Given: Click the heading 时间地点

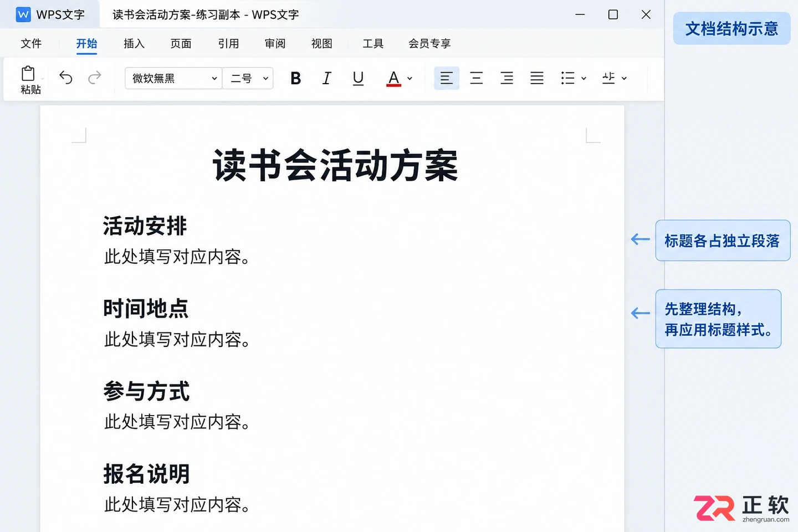Looking at the screenshot, I should click(x=146, y=309).
